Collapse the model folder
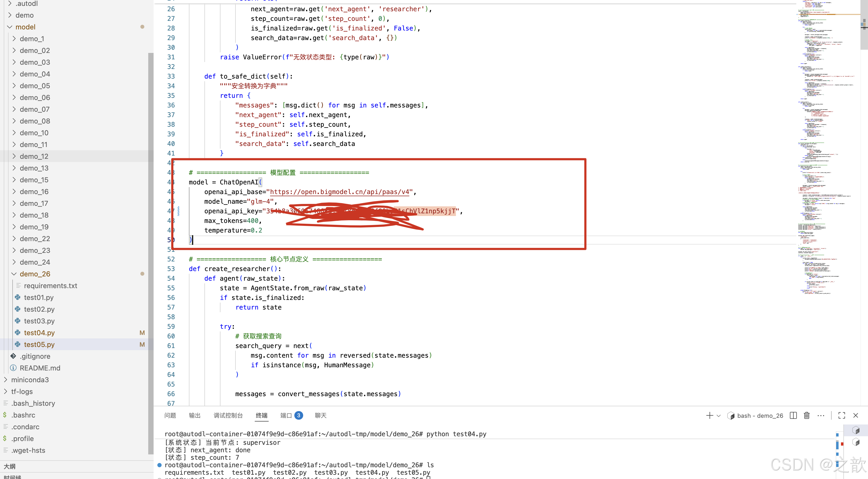Screen dimensions: 868x479 point(10,27)
